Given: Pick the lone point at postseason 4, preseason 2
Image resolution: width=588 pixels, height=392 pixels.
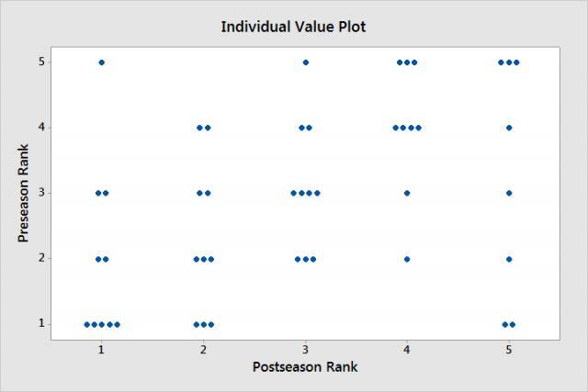Looking at the screenshot, I should tap(407, 259).
